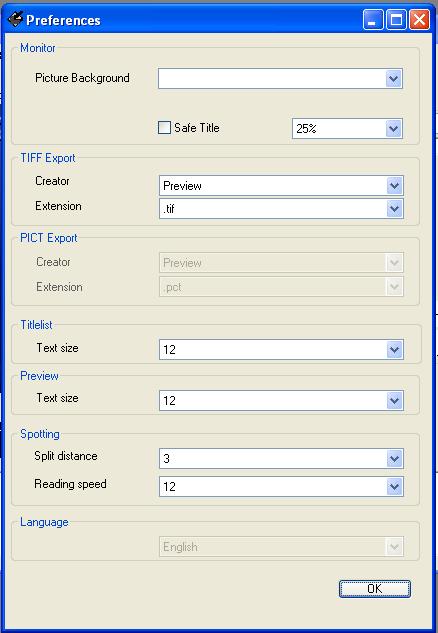Screen dimensions: 438x633
Task: Click the Reading speed value field
Action: tap(273, 486)
